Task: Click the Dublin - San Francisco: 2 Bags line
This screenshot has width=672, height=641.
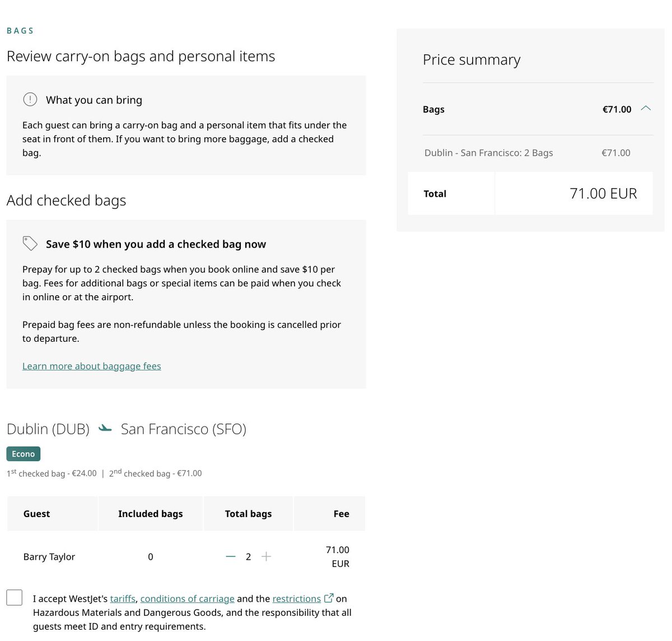Action: tap(488, 153)
